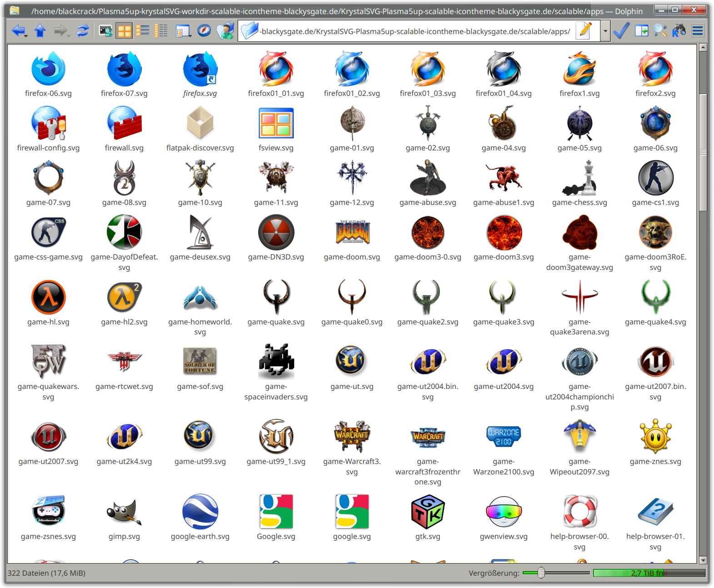The height and width of the screenshot is (588, 714).
Task: Click the vertical scrollbar thumb
Action: tap(703, 152)
